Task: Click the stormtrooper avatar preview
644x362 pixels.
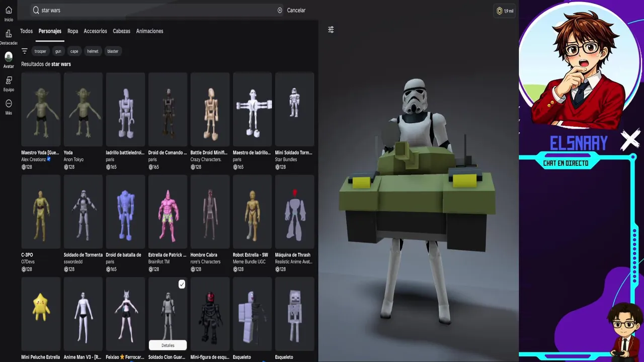Action: tap(417, 201)
